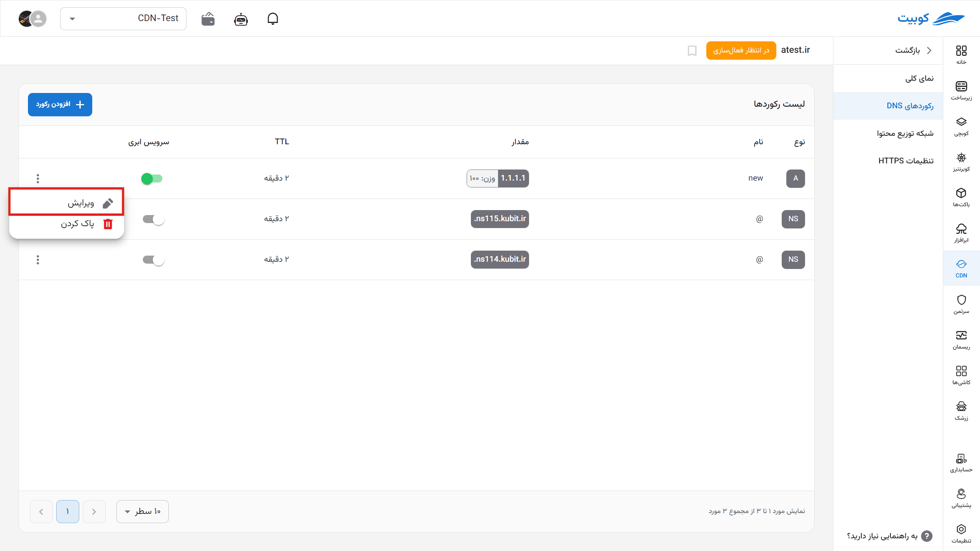Open کوبرنتیز in sidebar
Viewport: 980px width, 551px height.
pyautogui.click(x=961, y=161)
